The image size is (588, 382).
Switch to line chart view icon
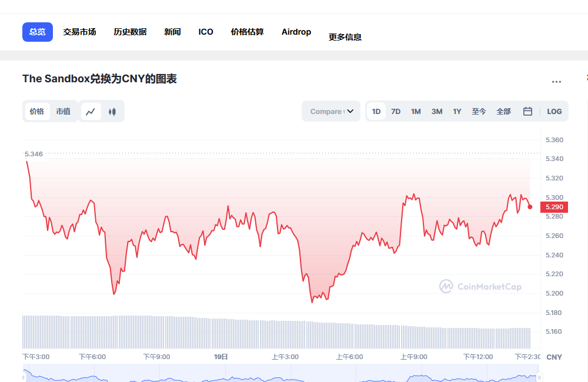point(91,112)
